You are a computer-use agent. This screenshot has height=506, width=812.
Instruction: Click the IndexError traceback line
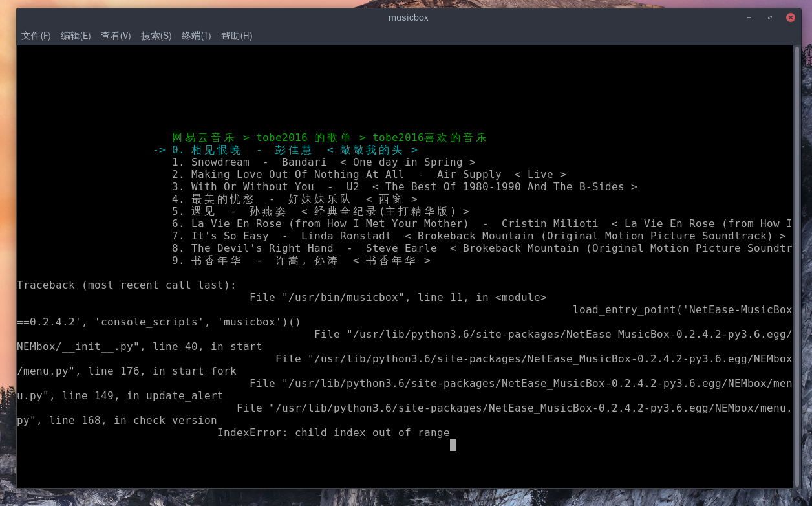pyautogui.click(x=334, y=432)
